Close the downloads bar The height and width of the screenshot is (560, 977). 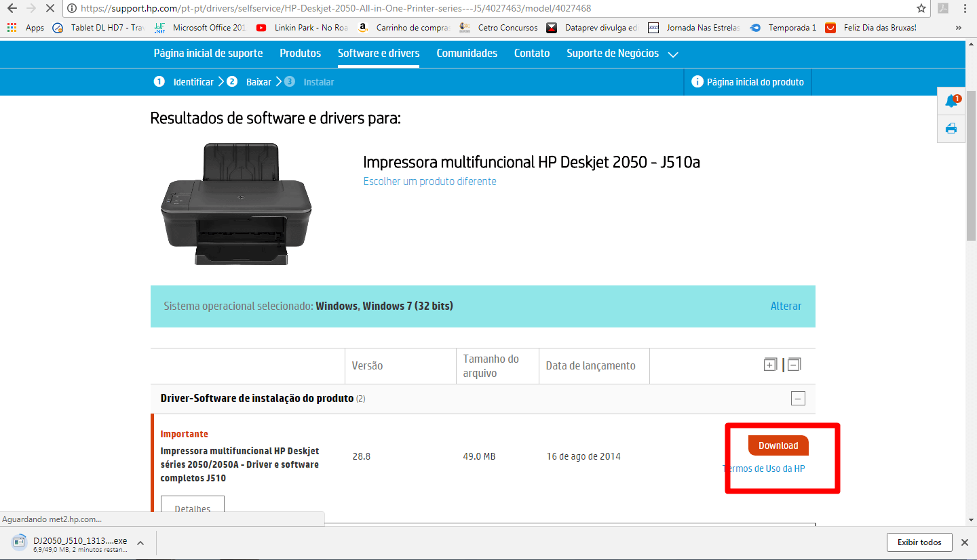pyautogui.click(x=965, y=542)
